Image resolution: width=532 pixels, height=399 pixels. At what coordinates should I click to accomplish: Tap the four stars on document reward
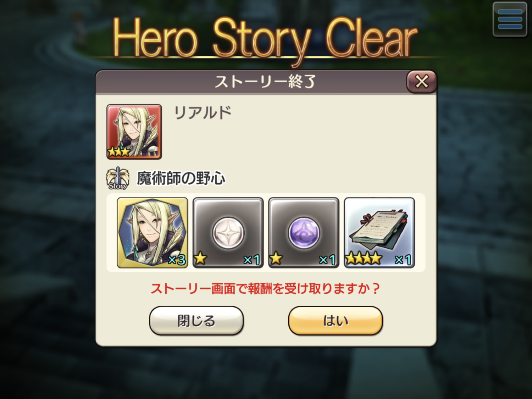[364, 258]
